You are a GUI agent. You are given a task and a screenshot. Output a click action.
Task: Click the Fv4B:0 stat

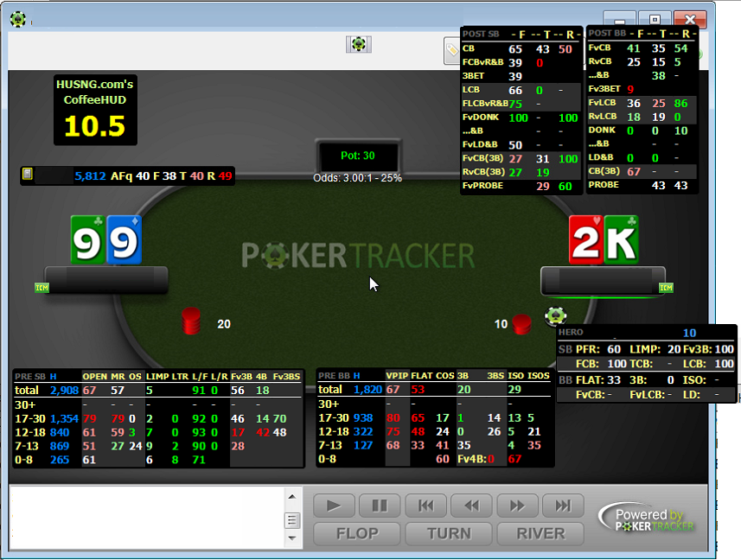pos(476,459)
